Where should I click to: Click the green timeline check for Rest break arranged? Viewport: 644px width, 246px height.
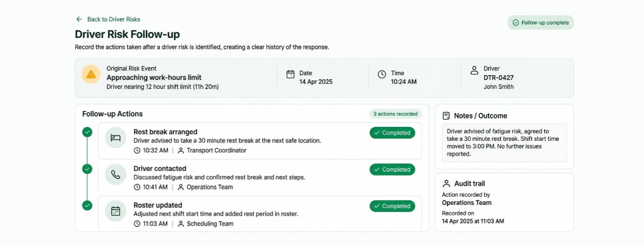coord(87,132)
